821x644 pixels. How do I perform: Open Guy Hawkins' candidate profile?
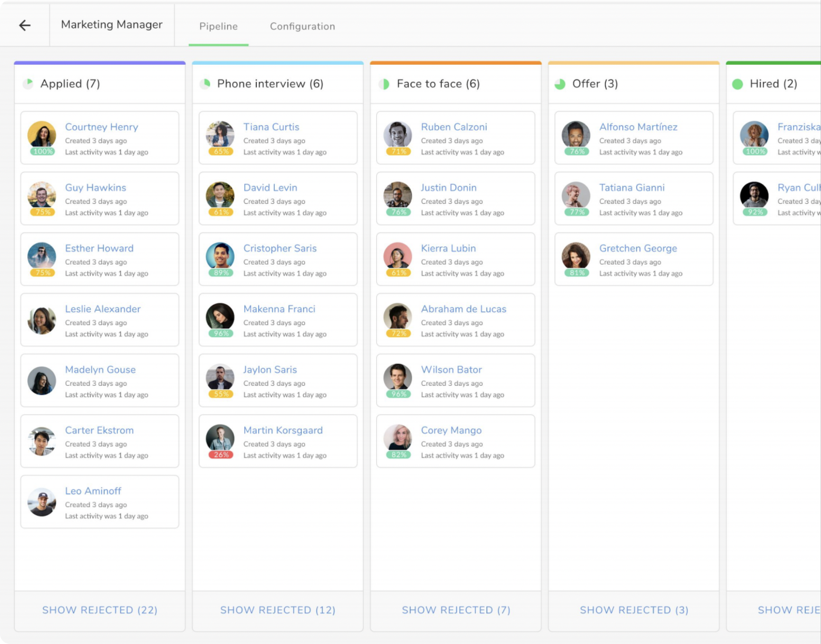click(x=95, y=187)
